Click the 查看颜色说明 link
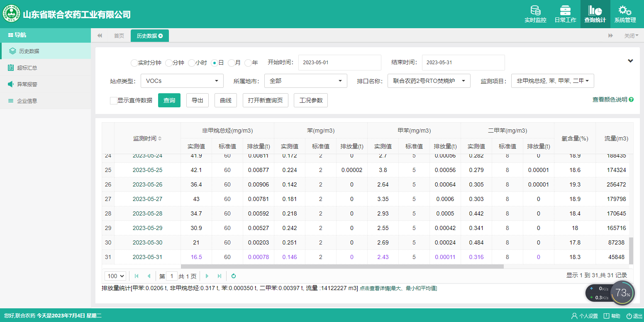This screenshot has width=644, height=322. 610,99
